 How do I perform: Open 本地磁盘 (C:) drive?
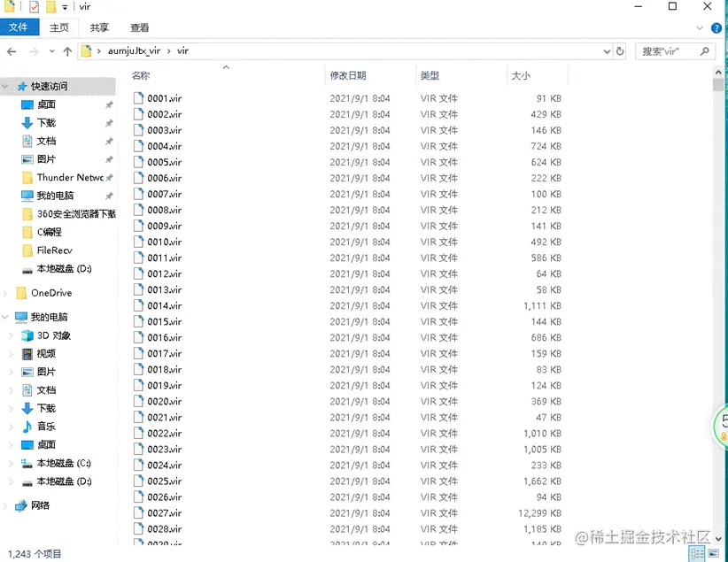[64, 463]
